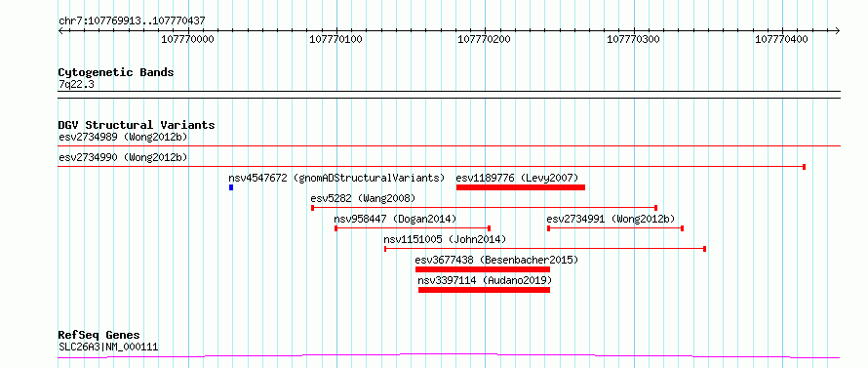Click the 107770100 ruler position label

[x=336, y=39]
